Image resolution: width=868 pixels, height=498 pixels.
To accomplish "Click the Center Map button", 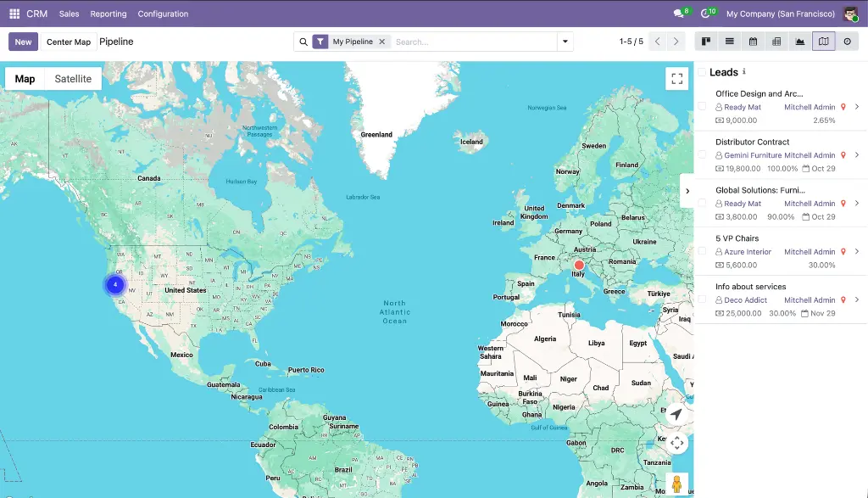I will 69,42.
